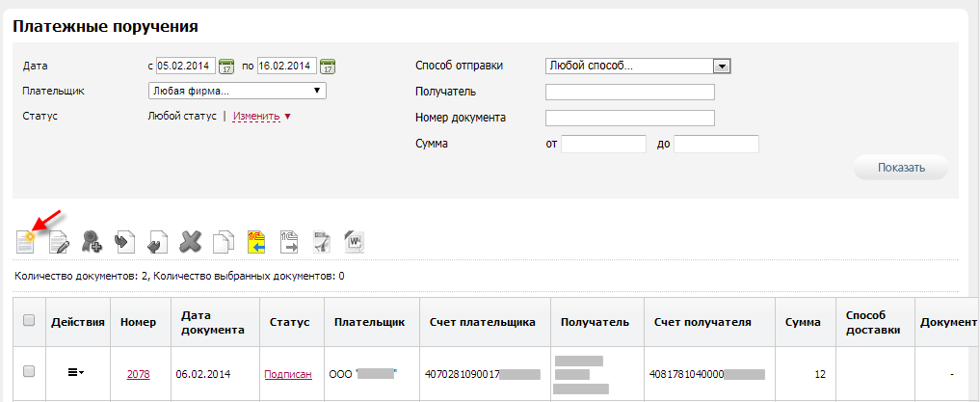Export documents to Word
The image size is (980, 402).
tap(353, 241)
